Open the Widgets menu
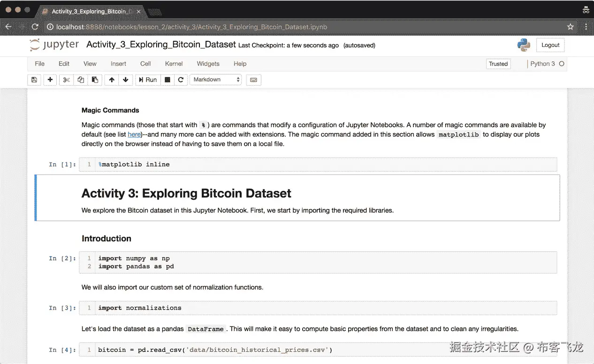 point(208,64)
